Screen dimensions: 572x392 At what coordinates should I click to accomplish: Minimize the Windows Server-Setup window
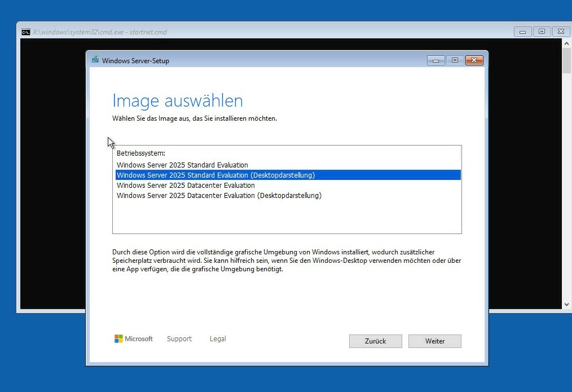[435, 60]
